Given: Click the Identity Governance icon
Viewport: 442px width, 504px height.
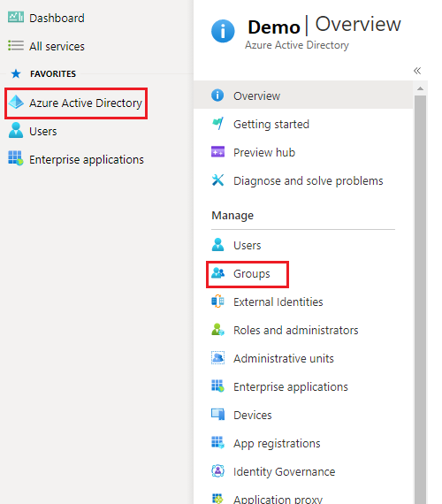Looking at the screenshot, I should coord(217,471).
